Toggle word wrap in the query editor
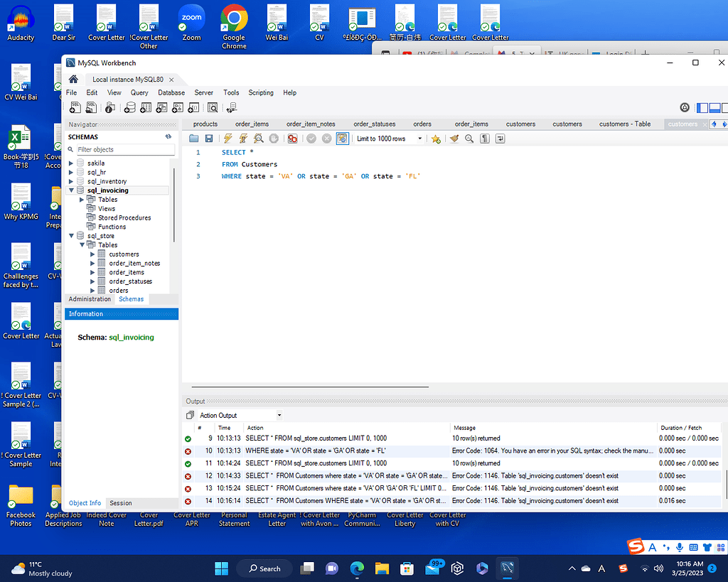The width and height of the screenshot is (728, 582). click(x=501, y=138)
